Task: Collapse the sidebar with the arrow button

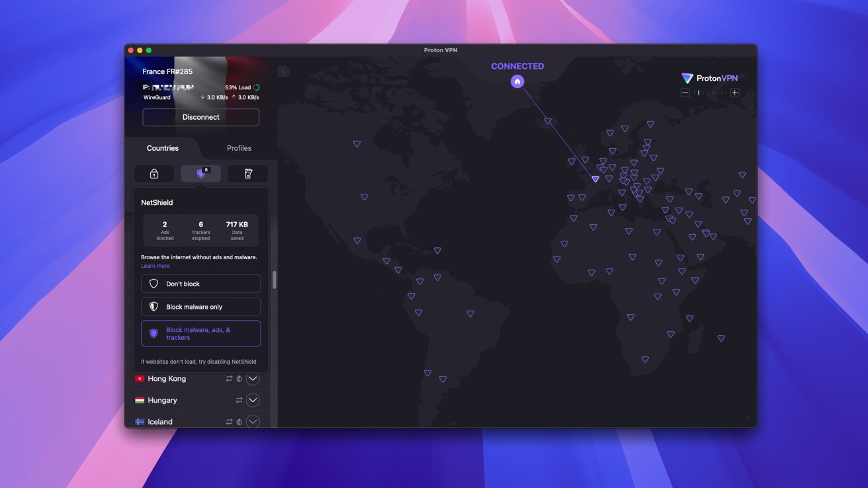Action: pyautogui.click(x=283, y=71)
